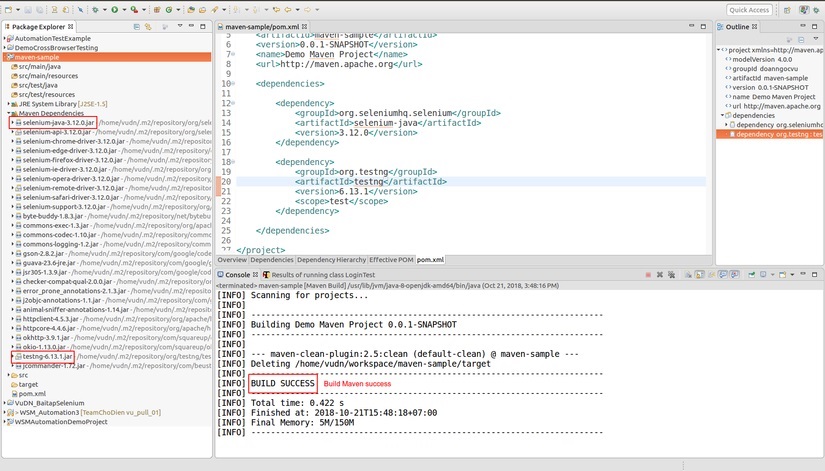Viewport: 825px width, 471px height.
Task: Open the Results of running class LoginTest tab
Action: coord(322,274)
